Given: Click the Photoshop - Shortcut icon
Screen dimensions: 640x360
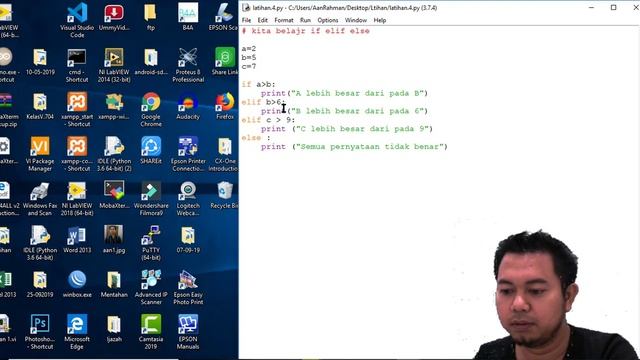Looking at the screenshot, I should pyautogui.click(x=40, y=331).
